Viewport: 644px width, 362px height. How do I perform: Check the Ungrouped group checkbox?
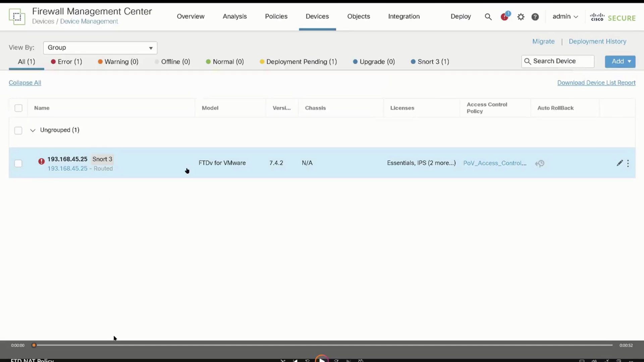click(18, 130)
